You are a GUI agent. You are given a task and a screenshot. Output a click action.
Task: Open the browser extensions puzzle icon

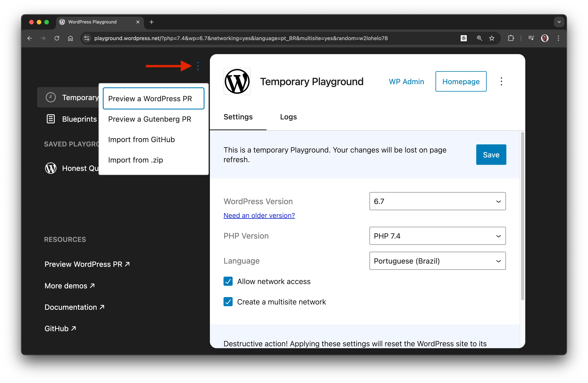[511, 38]
